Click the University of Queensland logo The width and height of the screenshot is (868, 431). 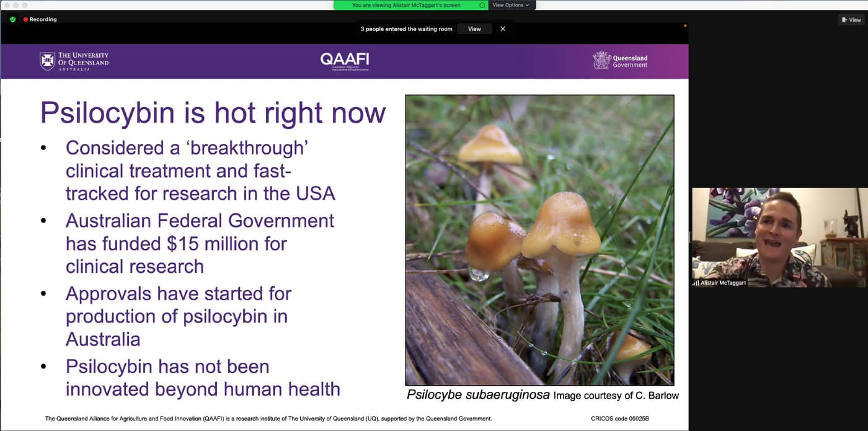(74, 61)
